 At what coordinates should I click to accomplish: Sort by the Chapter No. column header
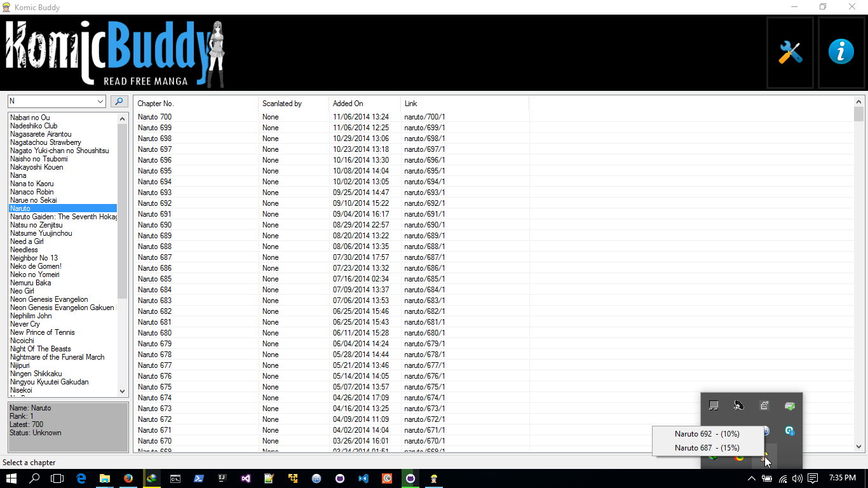point(196,104)
